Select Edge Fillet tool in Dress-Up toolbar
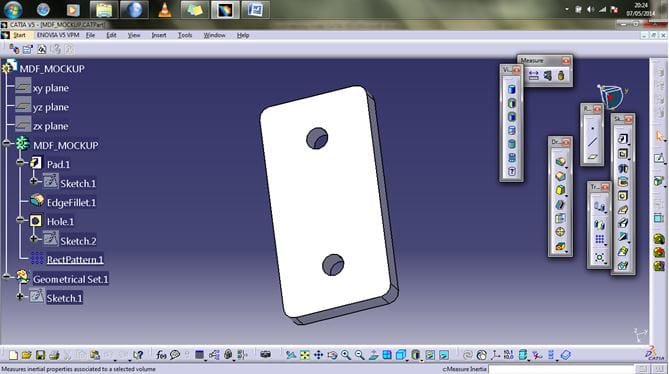This screenshot has width=669, height=374. [x=560, y=162]
